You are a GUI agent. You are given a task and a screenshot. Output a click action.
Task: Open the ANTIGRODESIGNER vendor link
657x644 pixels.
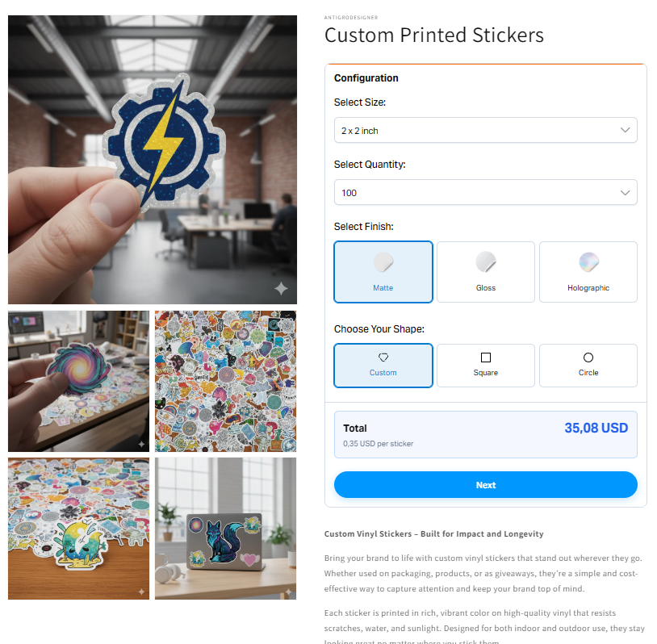[351, 18]
